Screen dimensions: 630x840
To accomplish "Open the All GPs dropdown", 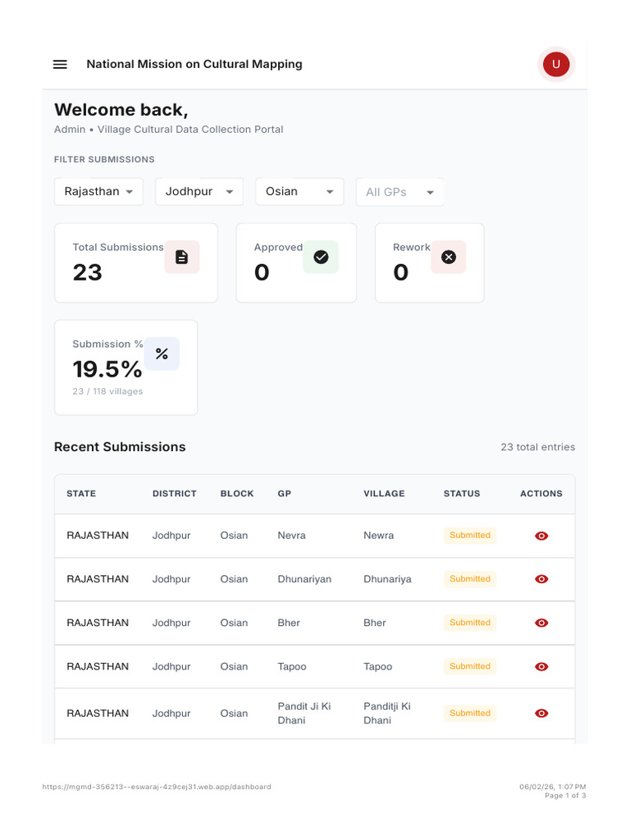I will coord(399,192).
